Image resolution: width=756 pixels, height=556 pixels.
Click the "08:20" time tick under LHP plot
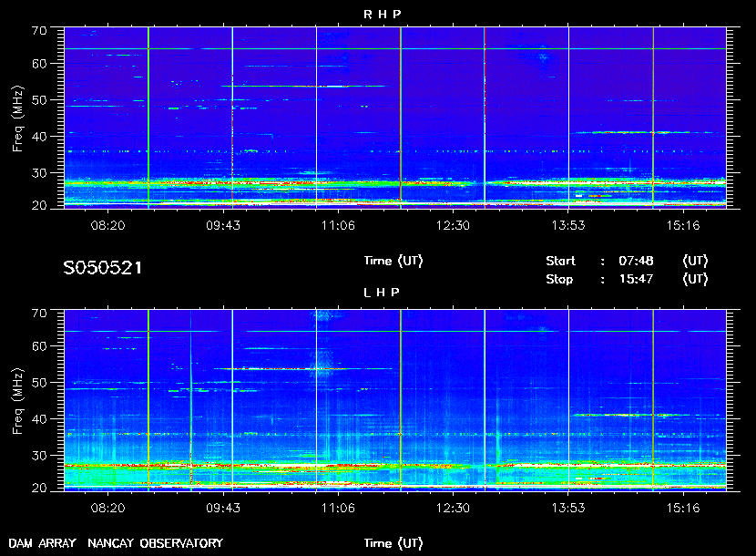pyautogui.click(x=107, y=508)
